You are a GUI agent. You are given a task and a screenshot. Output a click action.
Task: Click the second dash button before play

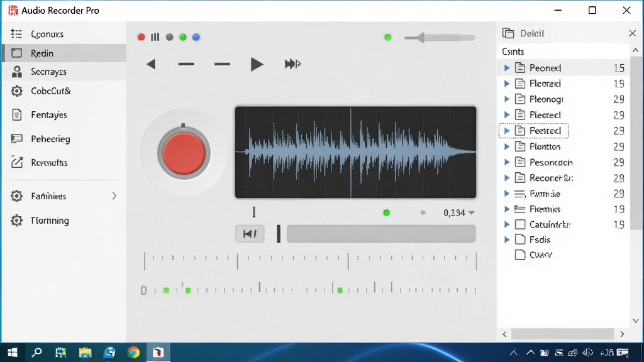point(222,64)
